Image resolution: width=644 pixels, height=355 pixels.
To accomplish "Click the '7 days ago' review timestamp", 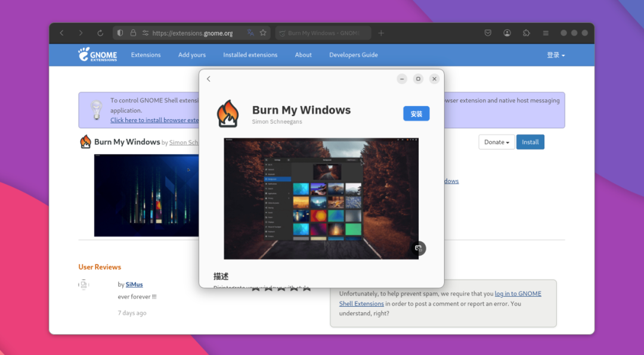I will coord(132,313).
